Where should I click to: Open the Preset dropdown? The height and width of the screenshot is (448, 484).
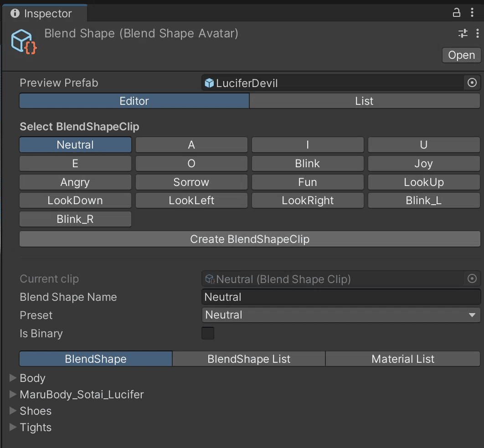tap(341, 315)
